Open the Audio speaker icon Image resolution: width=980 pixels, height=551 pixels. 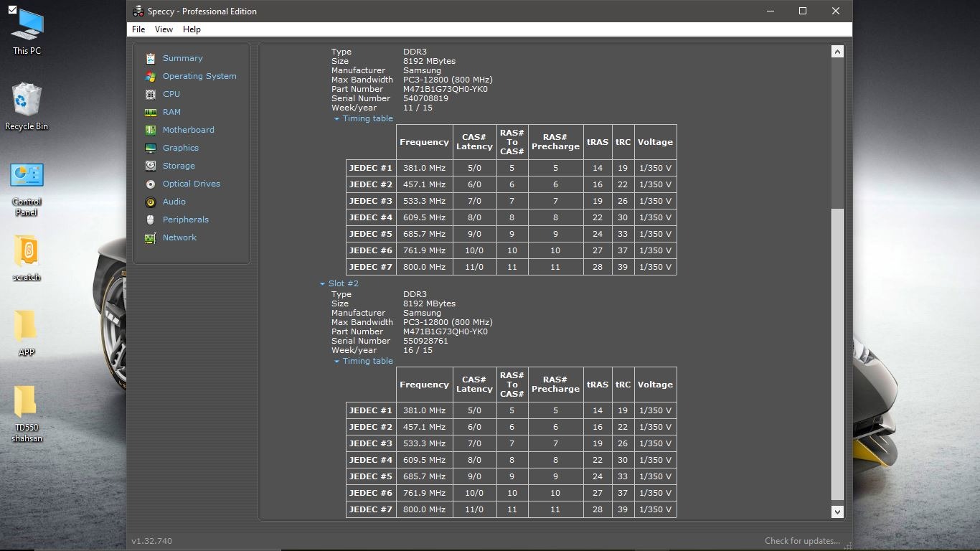coord(150,202)
